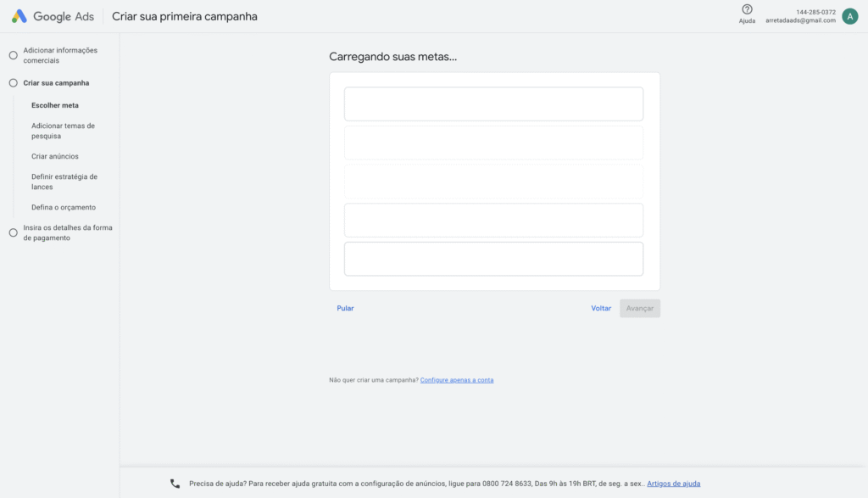The image size is (868, 498).
Task: Select the payment details step circle
Action: point(14,232)
